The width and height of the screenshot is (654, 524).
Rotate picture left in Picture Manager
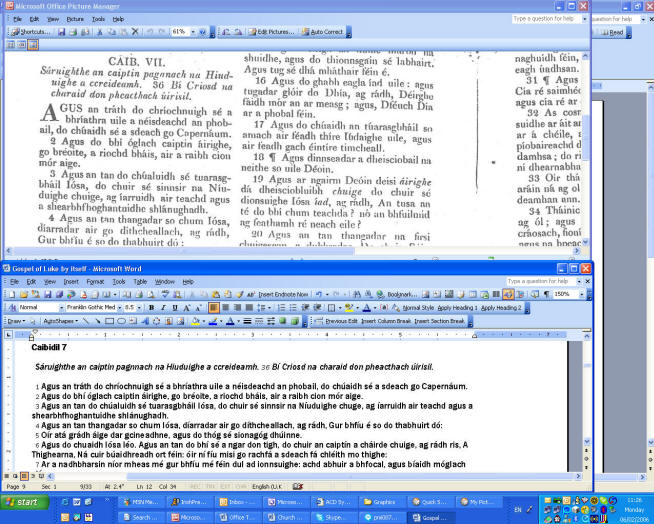(226, 32)
